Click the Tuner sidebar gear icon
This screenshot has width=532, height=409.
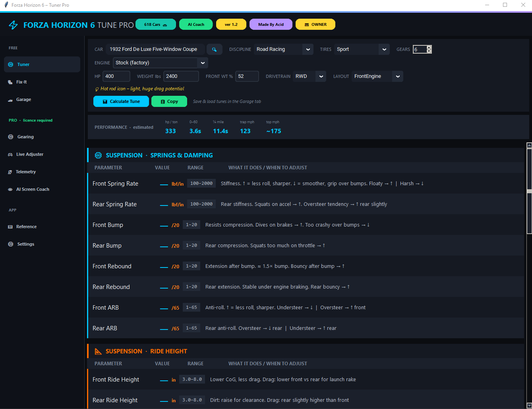point(11,64)
